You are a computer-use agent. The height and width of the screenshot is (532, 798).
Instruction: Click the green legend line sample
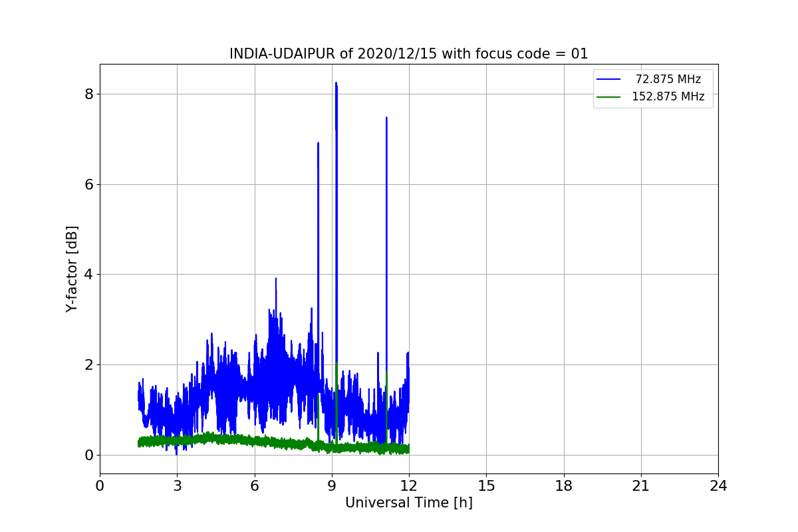(608, 96)
